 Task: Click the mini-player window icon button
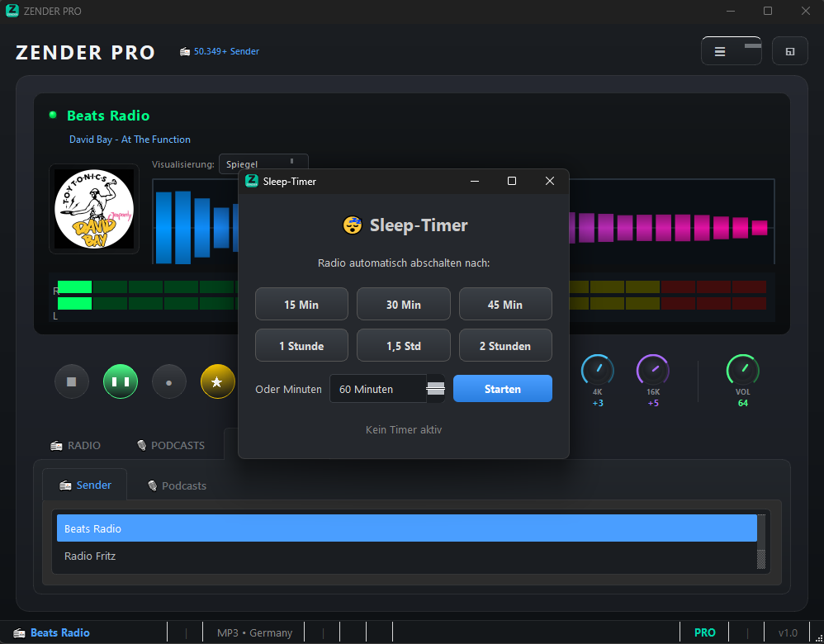pos(789,51)
